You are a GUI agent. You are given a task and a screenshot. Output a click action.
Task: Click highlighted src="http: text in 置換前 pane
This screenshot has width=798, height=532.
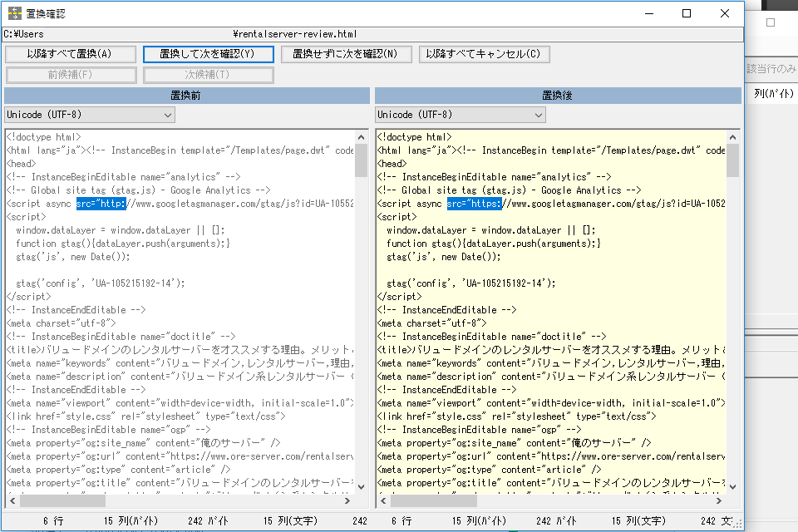point(101,204)
